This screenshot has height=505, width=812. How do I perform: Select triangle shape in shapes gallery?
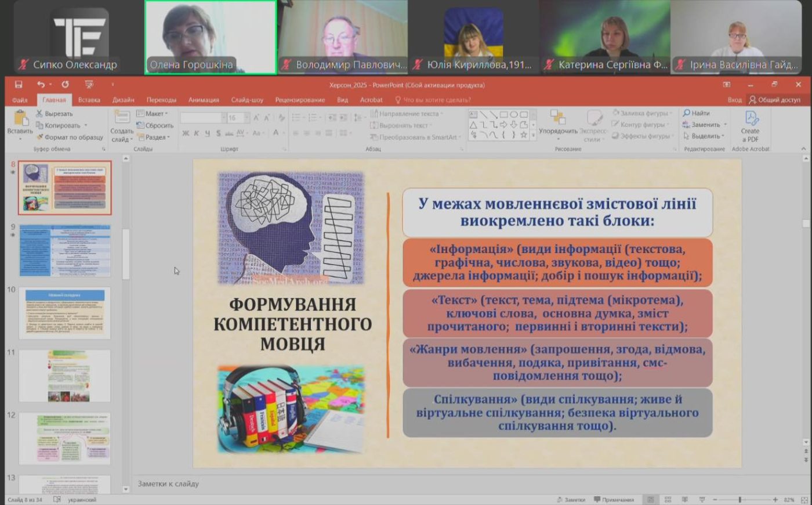[x=473, y=125]
